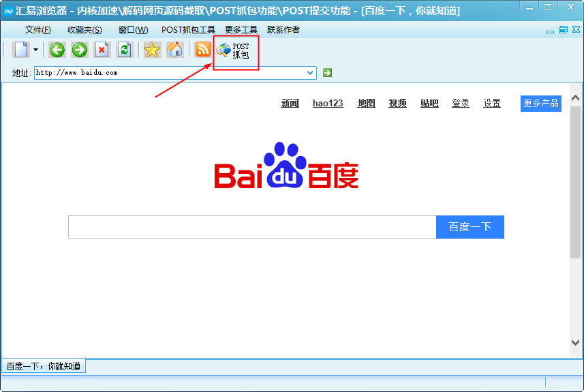Go forward with the green right arrow
The height and width of the screenshot is (392, 584).
[79, 50]
